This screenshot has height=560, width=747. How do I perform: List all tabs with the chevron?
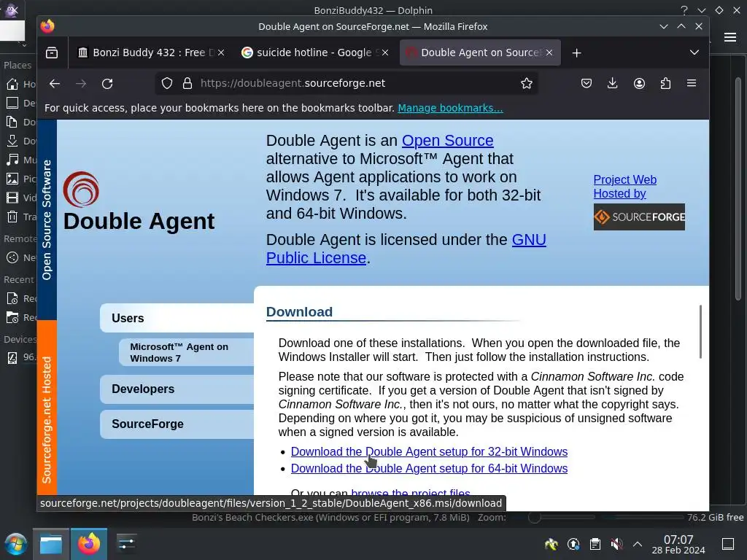click(694, 52)
